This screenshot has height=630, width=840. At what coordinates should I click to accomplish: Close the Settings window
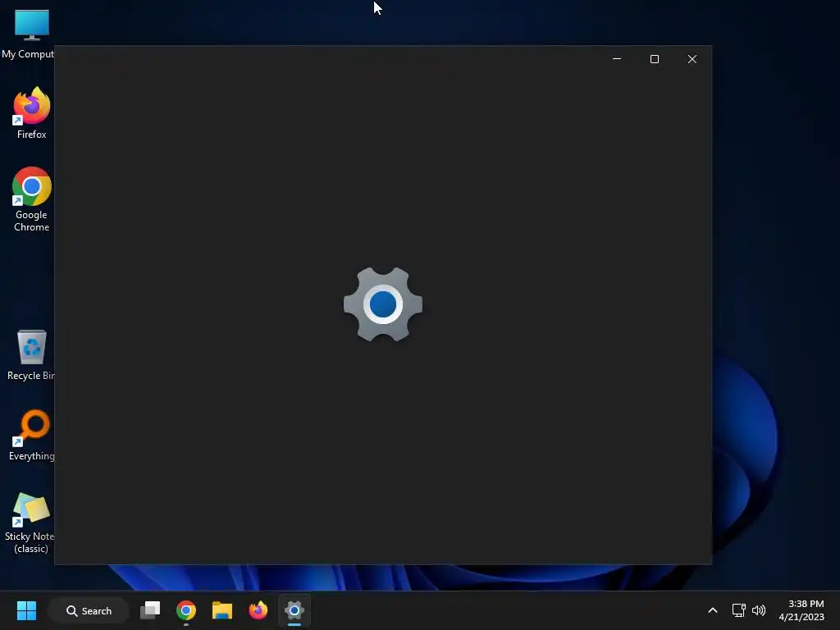[x=692, y=59]
